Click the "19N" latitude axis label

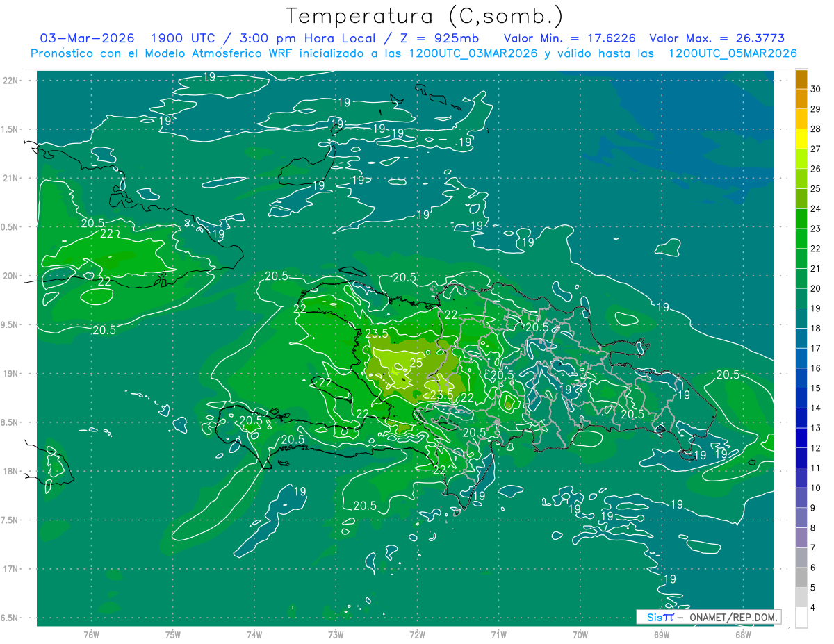10,374
